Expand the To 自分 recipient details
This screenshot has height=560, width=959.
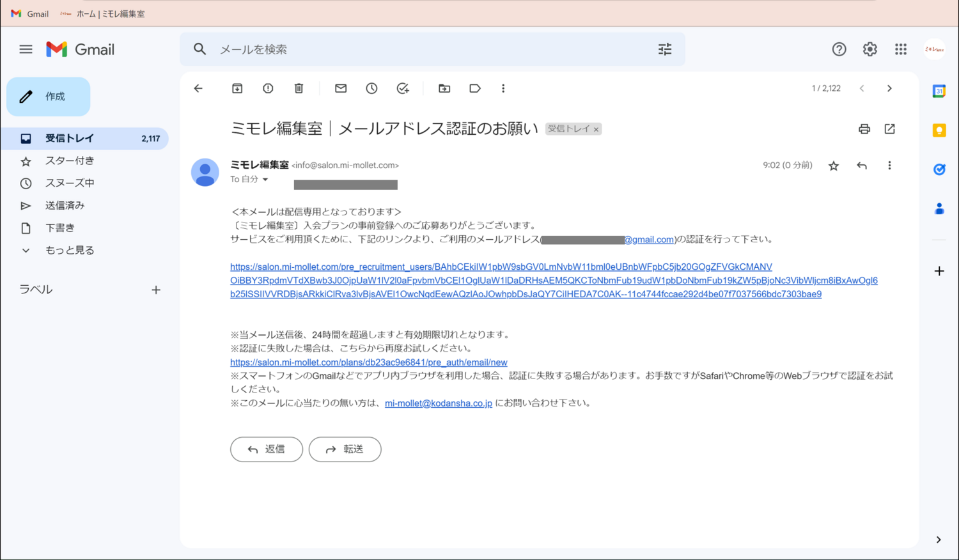[x=265, y=180]
